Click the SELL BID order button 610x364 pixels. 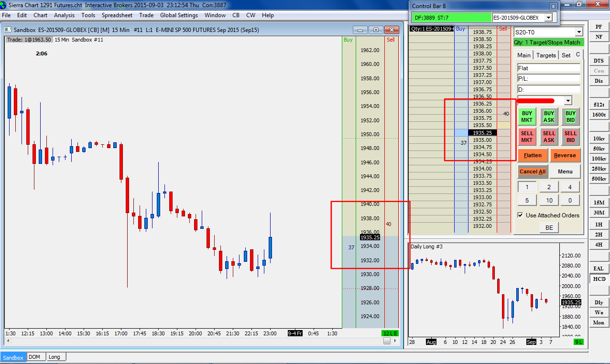click(570, 137)
